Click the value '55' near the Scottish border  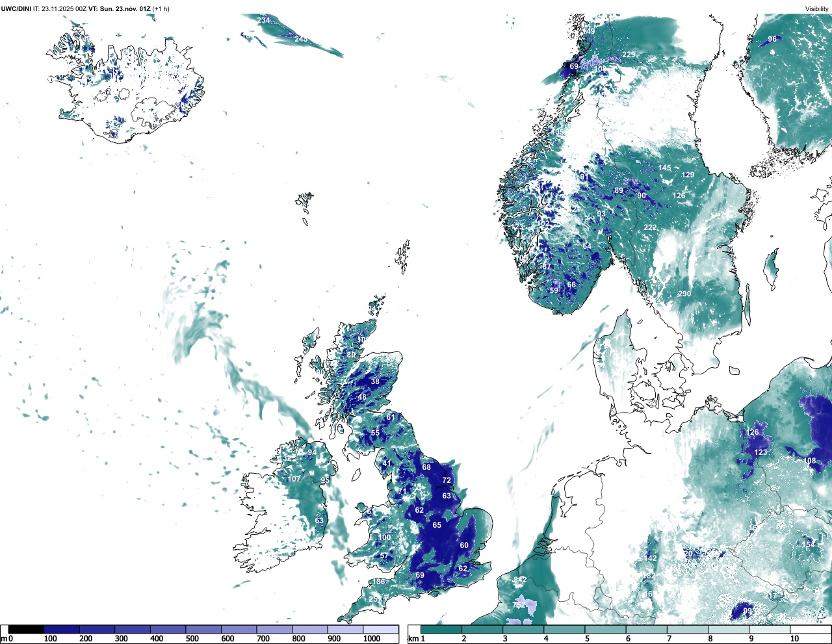coord(376,433)
